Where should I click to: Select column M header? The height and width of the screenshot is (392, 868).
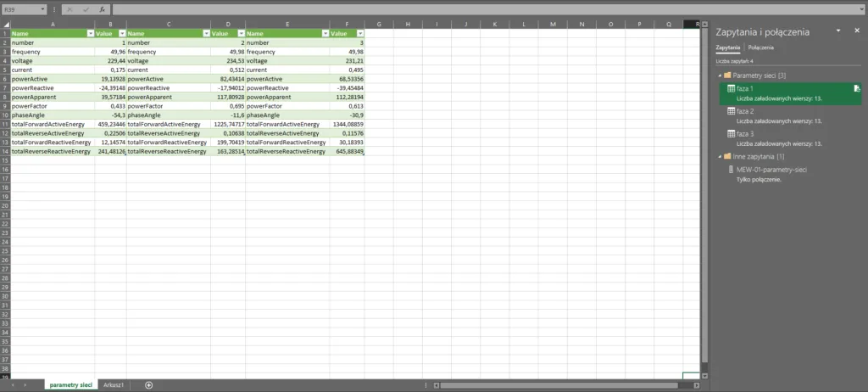553,25
